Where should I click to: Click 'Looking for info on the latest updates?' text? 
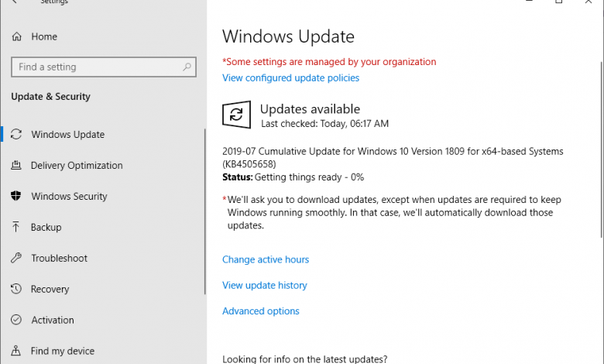pos(304,359)
